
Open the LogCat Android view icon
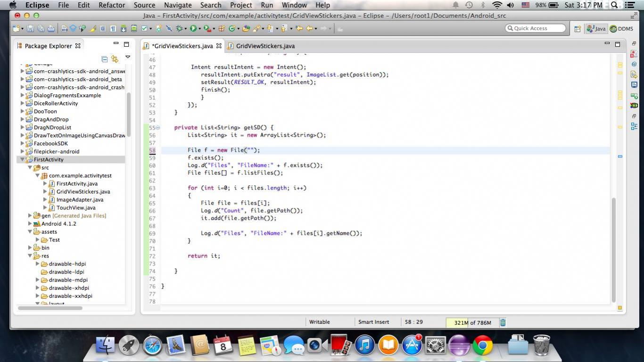click(x=634, y=105)
